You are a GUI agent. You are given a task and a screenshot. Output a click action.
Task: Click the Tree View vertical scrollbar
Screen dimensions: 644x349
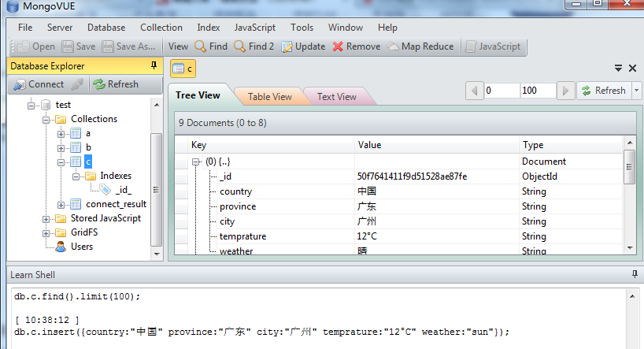coord(629,197)
